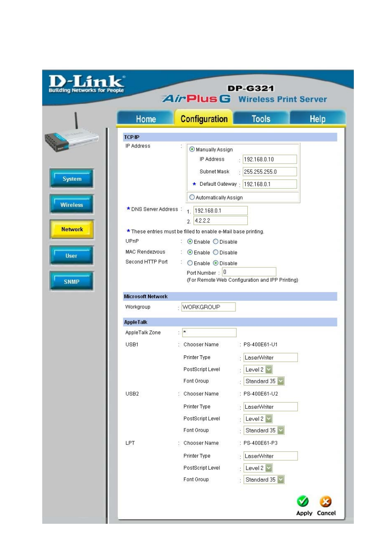Edit the Second HTTP Port Number field
392x555 pixels.
pyautogui.click(x=249, y=272)
